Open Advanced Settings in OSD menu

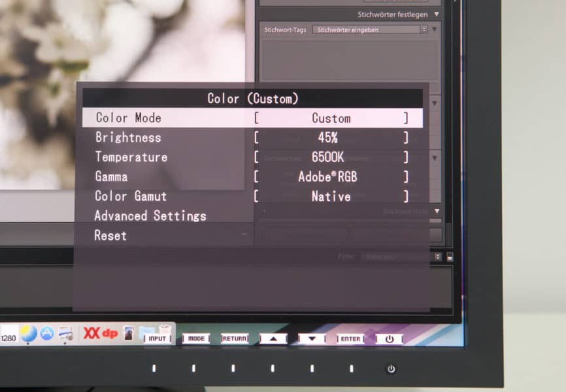click(x=150, y=216)
